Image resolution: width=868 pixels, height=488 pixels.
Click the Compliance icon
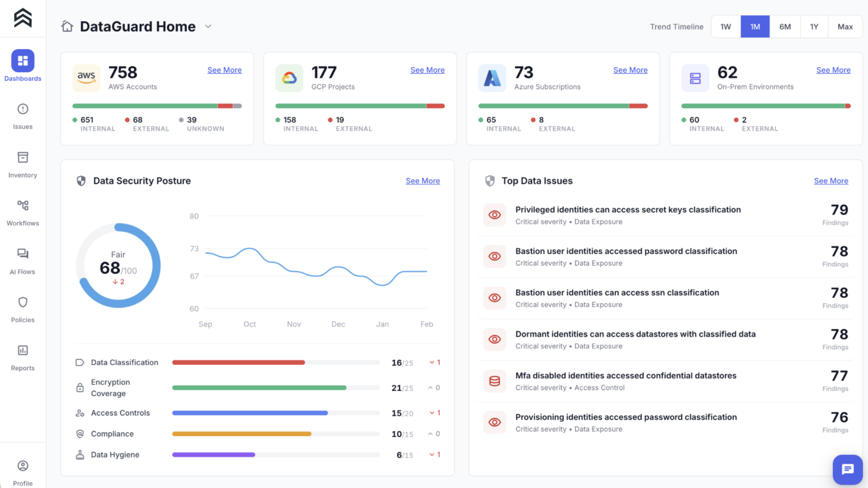(80, 434)
